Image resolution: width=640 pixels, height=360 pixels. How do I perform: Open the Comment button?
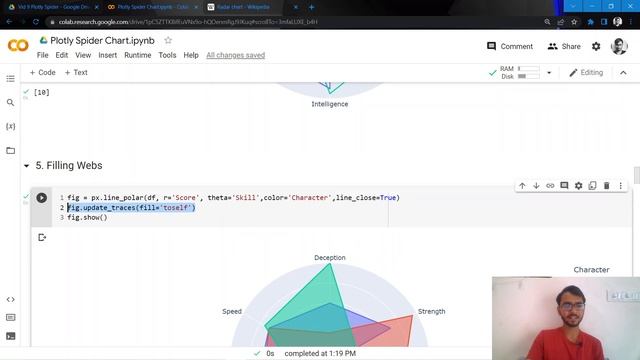click(x=510, y=47)
